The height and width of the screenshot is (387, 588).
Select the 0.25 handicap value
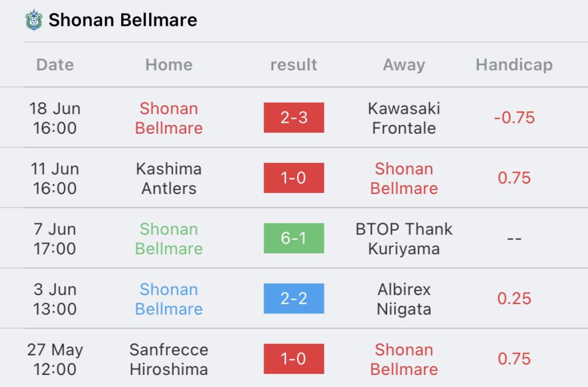[514, 299]
